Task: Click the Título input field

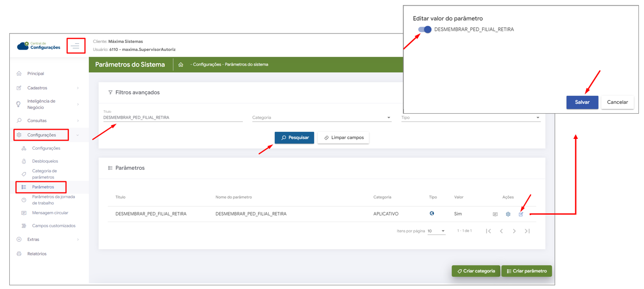Action: tap(172, 118)
